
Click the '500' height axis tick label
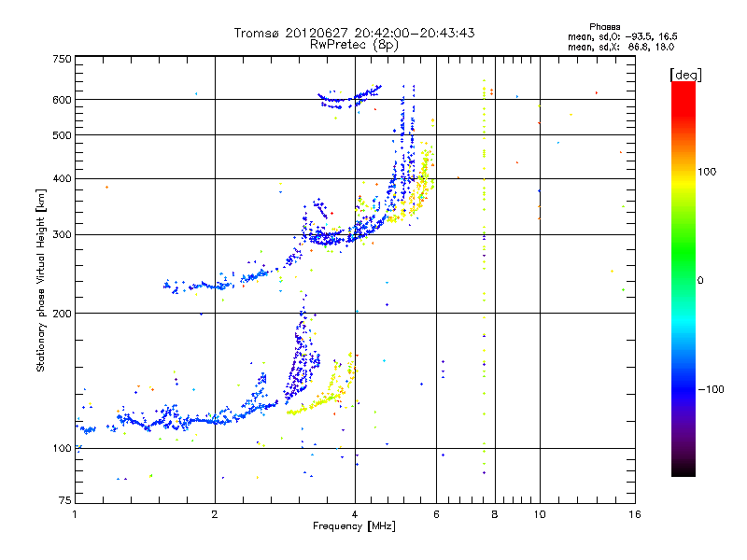click(62, 135)
